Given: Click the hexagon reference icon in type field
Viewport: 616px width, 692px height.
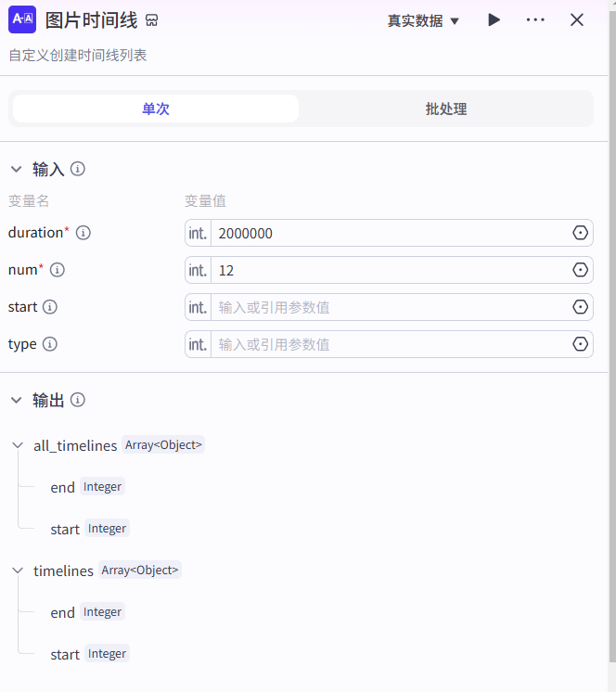Looking at the screenshot, I should click(581, 344).
